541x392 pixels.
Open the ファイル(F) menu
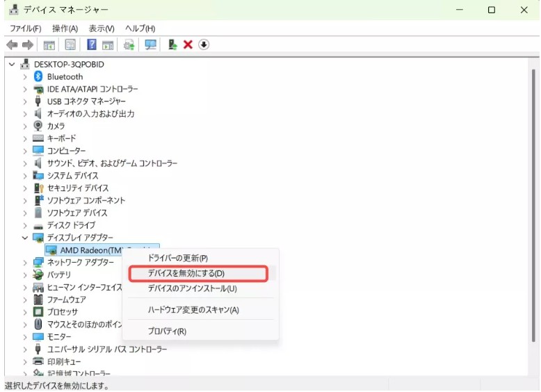pos(26,28)
